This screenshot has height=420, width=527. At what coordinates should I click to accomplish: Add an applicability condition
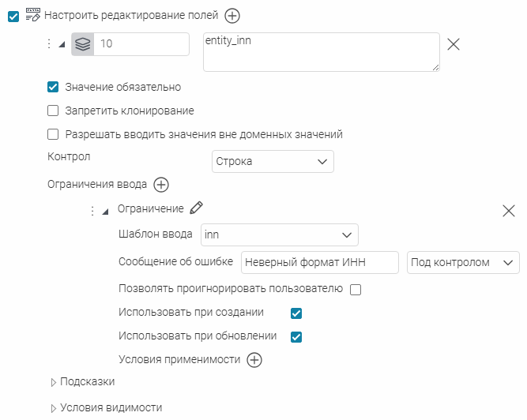tap(254, 360)
